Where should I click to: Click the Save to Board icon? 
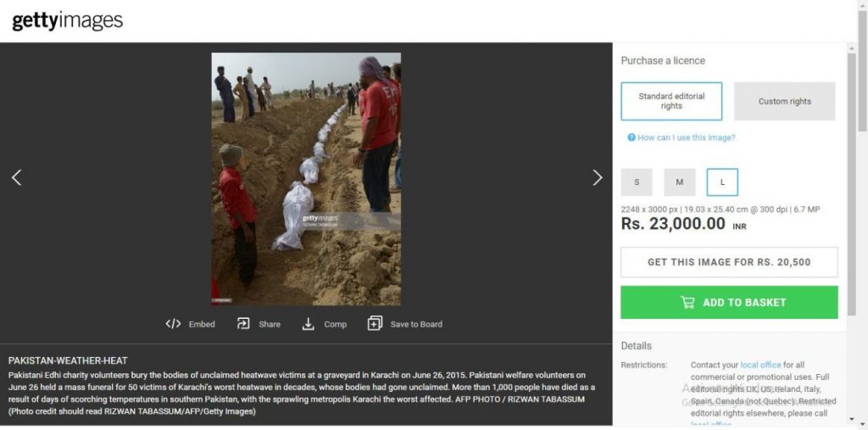375,323
